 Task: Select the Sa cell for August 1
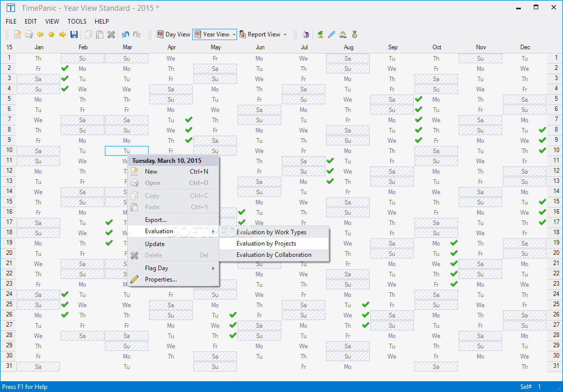pyautogui.click(x=348, y=59)
